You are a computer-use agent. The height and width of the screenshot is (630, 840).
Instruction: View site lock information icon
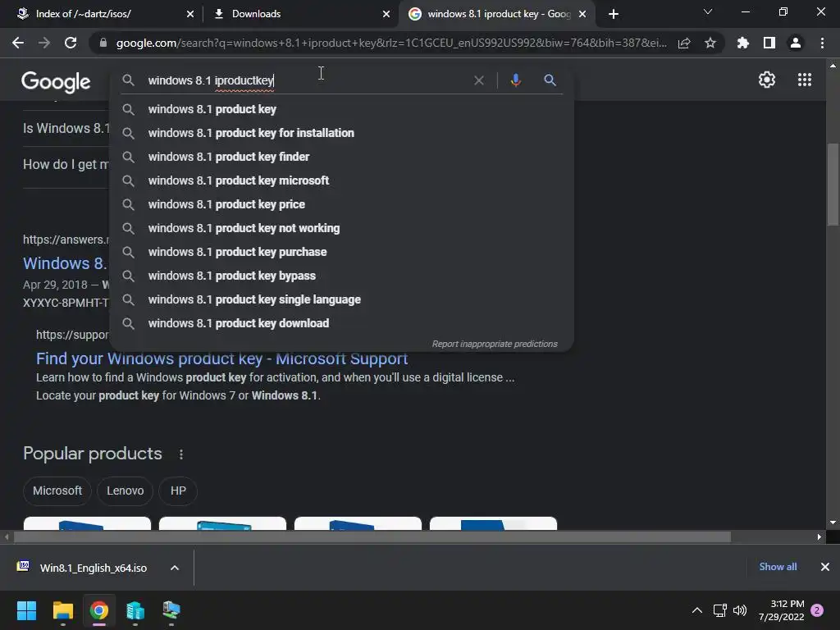(103, 43)
